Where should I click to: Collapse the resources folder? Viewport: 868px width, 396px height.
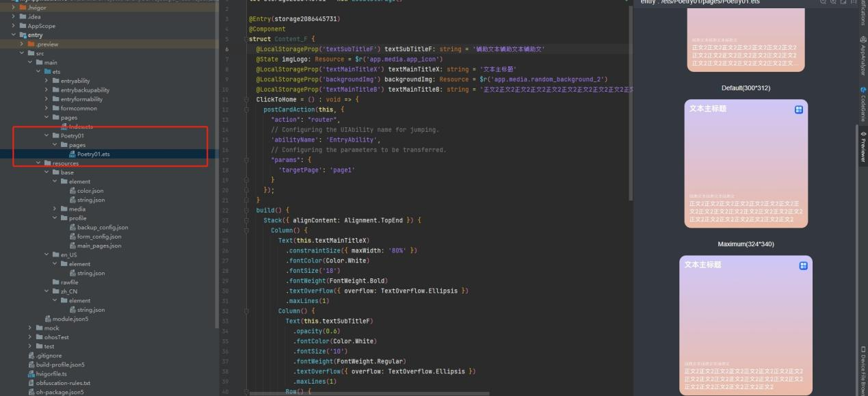pos(38,163)
